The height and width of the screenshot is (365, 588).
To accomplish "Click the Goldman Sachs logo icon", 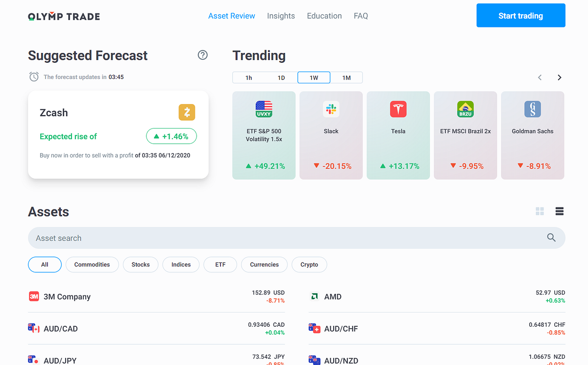I will point(533,109).
